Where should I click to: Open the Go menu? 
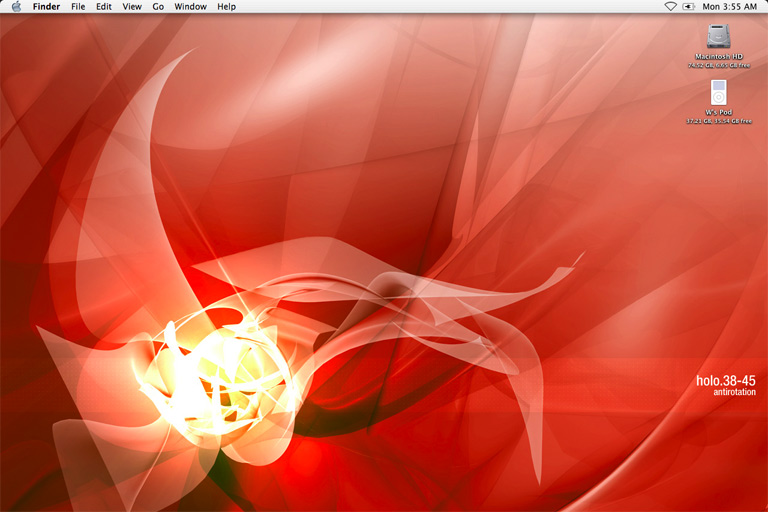[158, 6]
